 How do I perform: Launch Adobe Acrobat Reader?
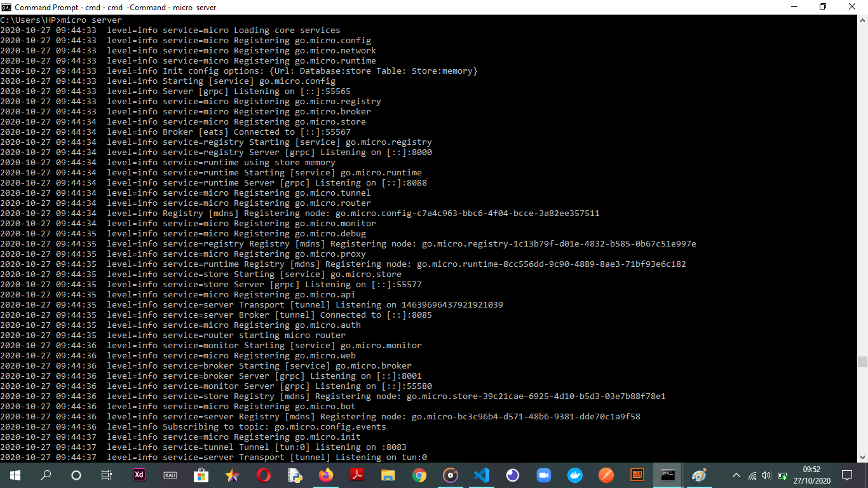(357, 475)
